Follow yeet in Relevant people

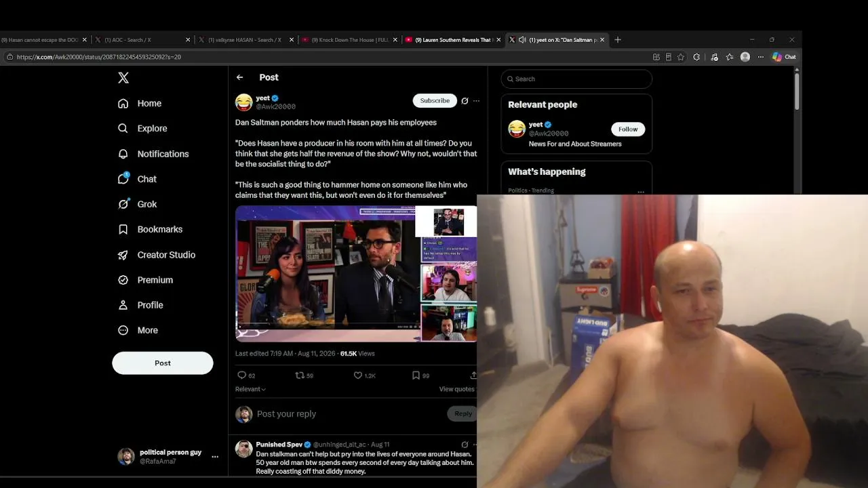(628, 129)
